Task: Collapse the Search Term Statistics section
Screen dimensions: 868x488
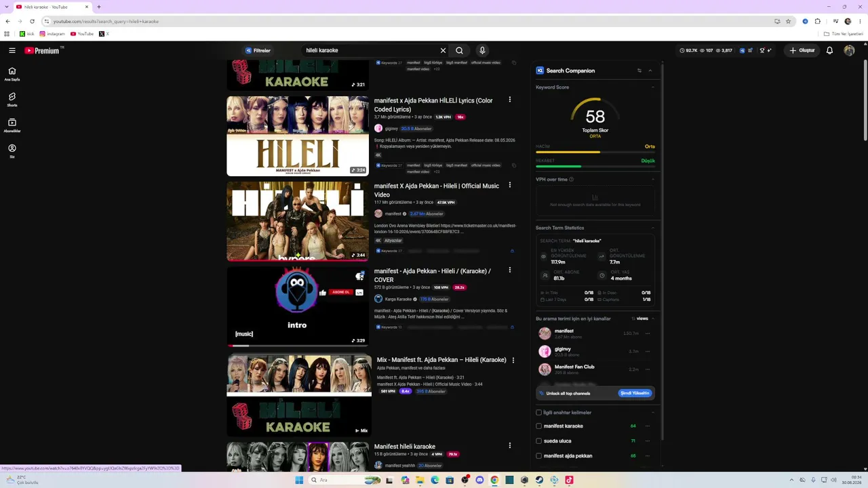Action: click(653, 228)
